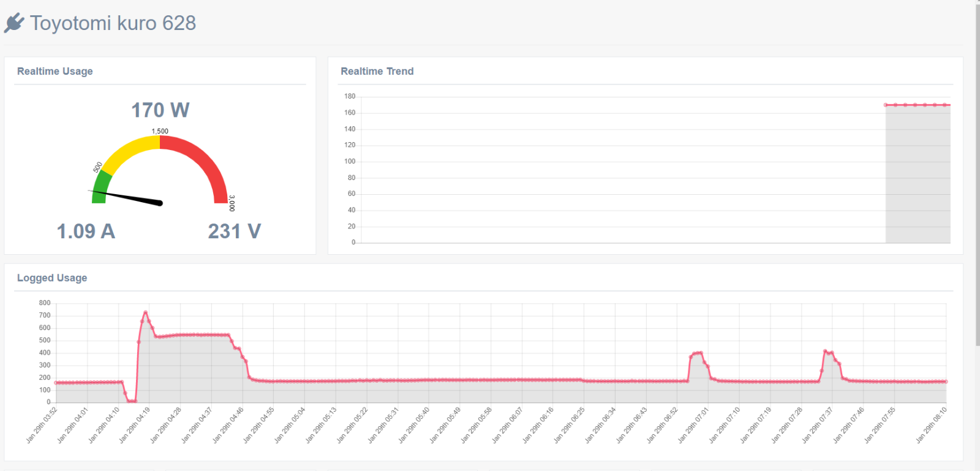Click the 3,000 label on the gauge

click(x=232, y=203)
